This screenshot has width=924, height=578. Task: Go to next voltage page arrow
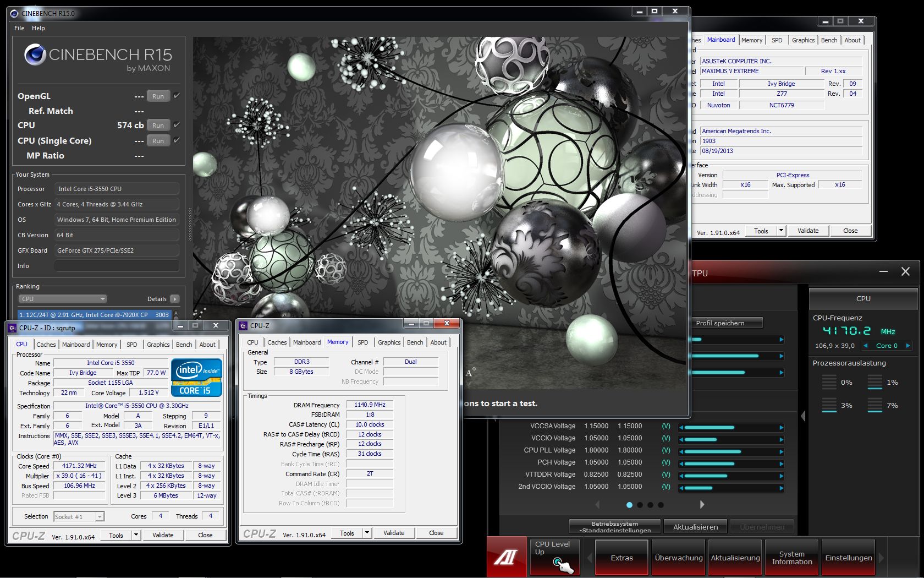click(x=702, y=504)
